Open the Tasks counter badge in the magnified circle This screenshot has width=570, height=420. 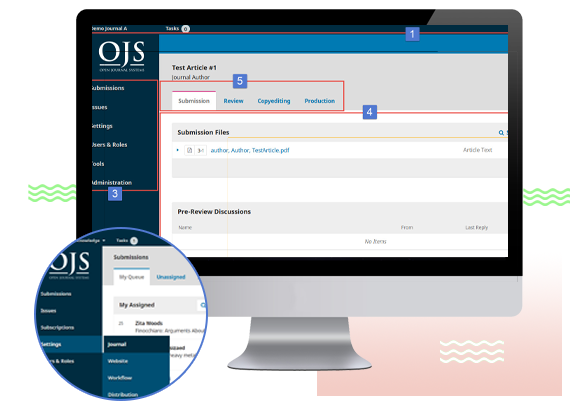[x=134, y=241]
